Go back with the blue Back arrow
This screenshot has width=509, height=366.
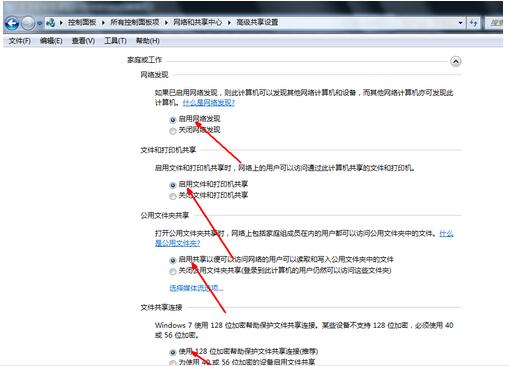12,23
